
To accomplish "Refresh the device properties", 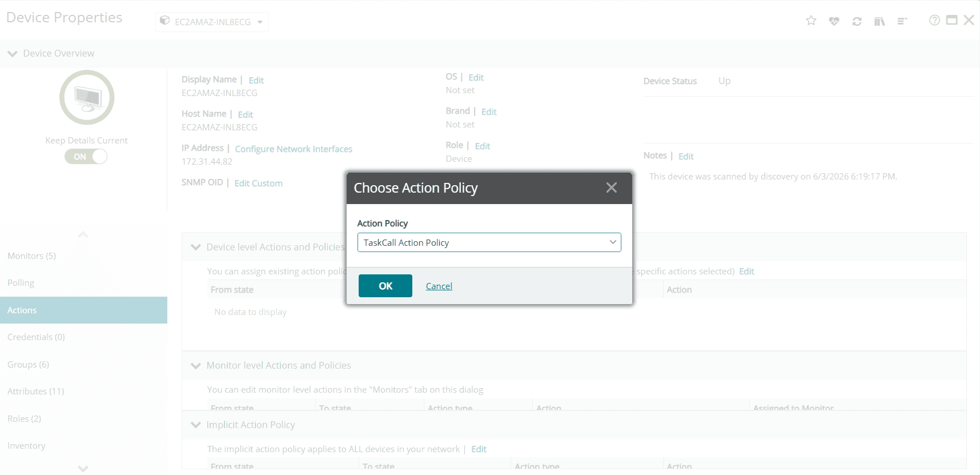I will click(x=857, y=21).
